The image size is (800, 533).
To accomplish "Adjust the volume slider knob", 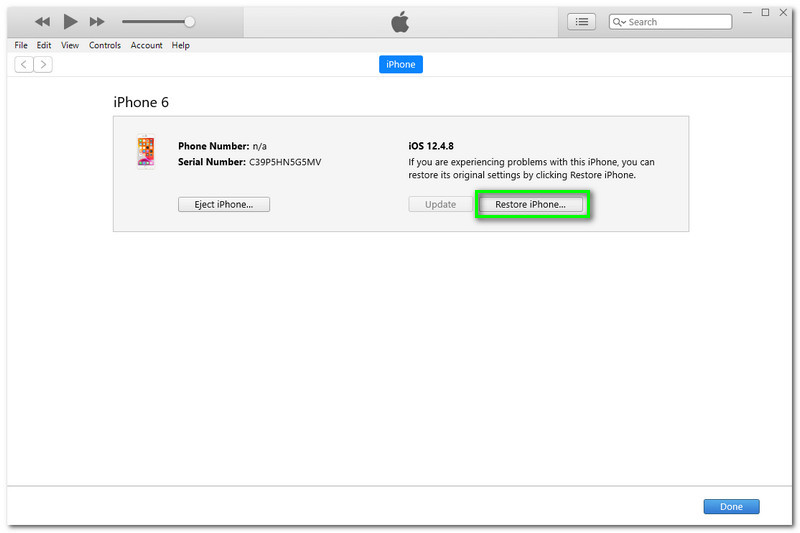I will pyautogui.click(x=189, y=21).
